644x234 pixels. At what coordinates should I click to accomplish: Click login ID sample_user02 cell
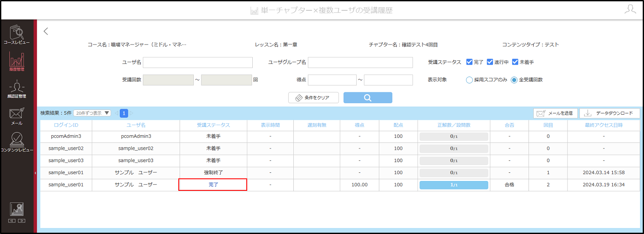click(66, 148)
